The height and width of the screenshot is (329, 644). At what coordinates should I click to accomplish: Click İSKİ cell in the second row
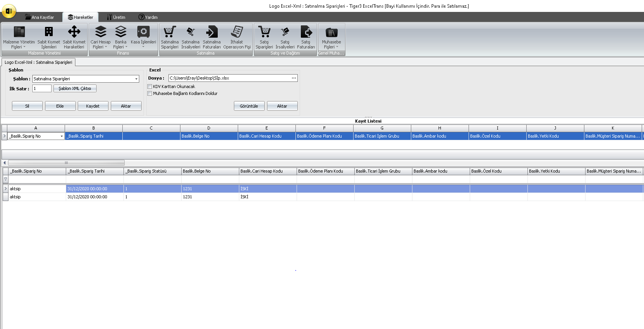click(x=268, y=197)
